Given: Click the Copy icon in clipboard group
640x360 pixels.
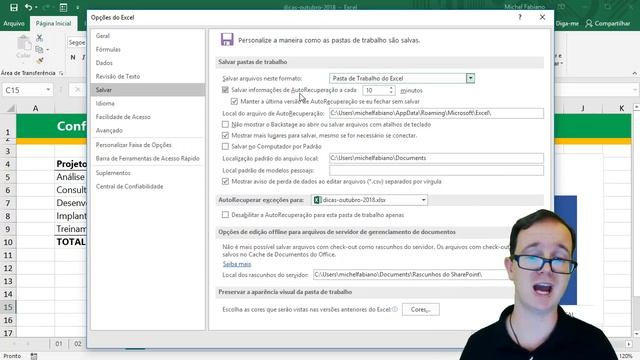Looking at the screenshot, I should (x=39, y=49).
